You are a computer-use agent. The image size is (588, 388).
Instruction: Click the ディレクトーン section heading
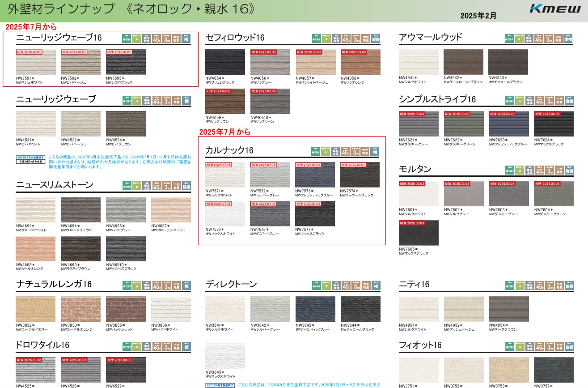coord(231,284)
